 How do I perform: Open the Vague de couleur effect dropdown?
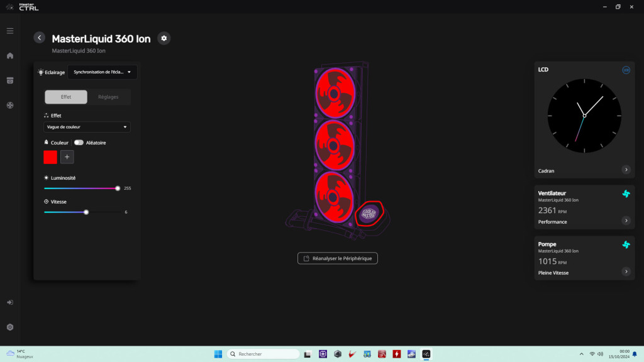tap(87, 127)
